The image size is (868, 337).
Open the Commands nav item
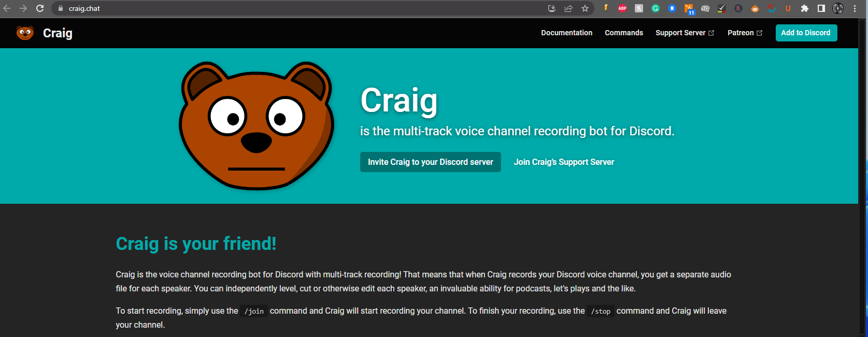point(624,33)
